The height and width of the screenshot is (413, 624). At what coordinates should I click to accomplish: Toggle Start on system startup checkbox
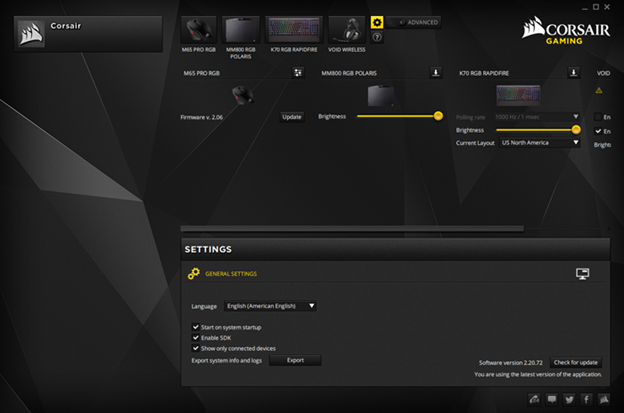[195, 327]
